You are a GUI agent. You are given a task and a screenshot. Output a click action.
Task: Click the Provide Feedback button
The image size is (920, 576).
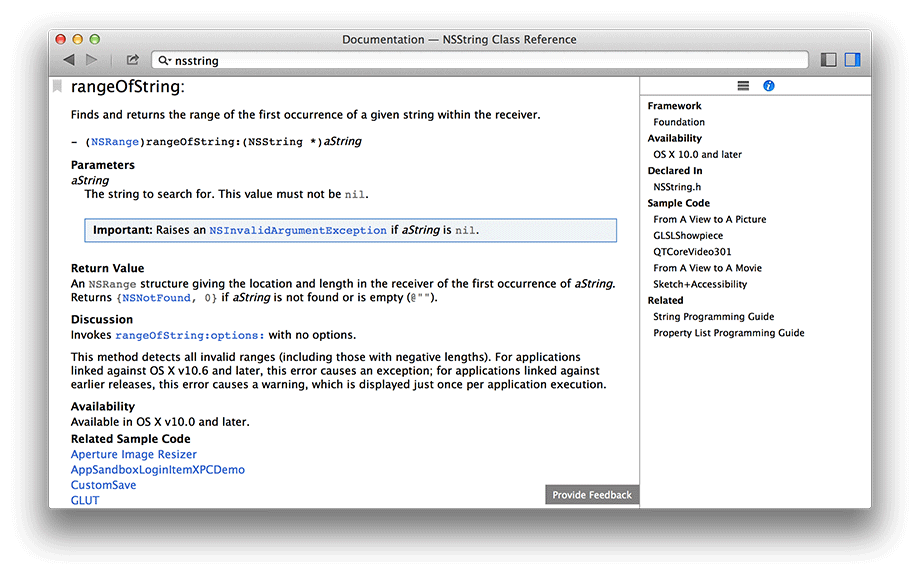(x=592, y=495)
